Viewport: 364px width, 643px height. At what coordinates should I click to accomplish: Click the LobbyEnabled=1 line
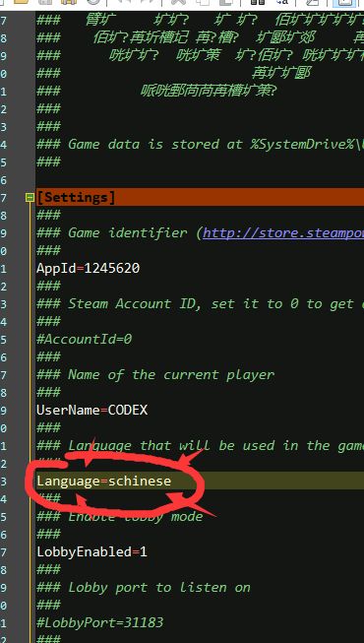point(92,552)
